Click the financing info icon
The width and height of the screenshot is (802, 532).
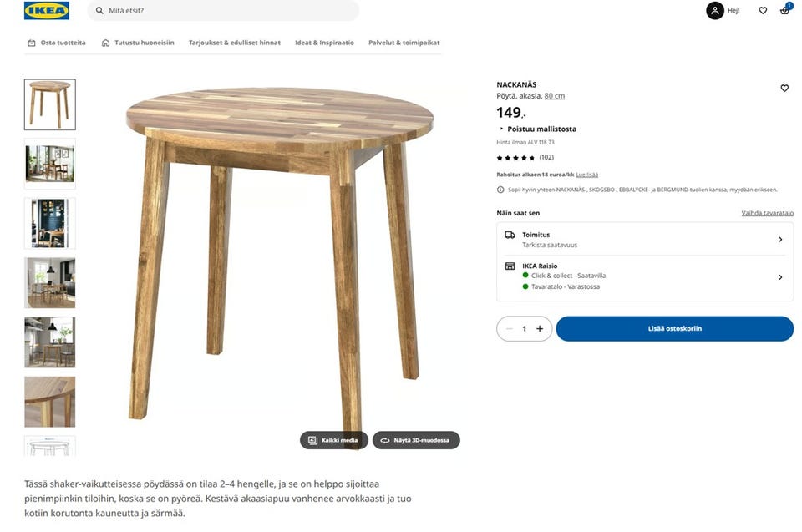click(x=500, y=190)
